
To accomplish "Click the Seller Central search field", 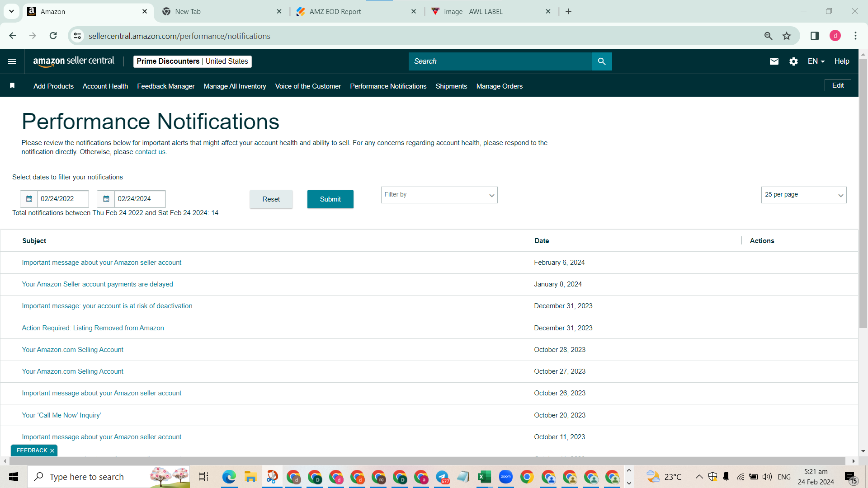I will [500, 61].
